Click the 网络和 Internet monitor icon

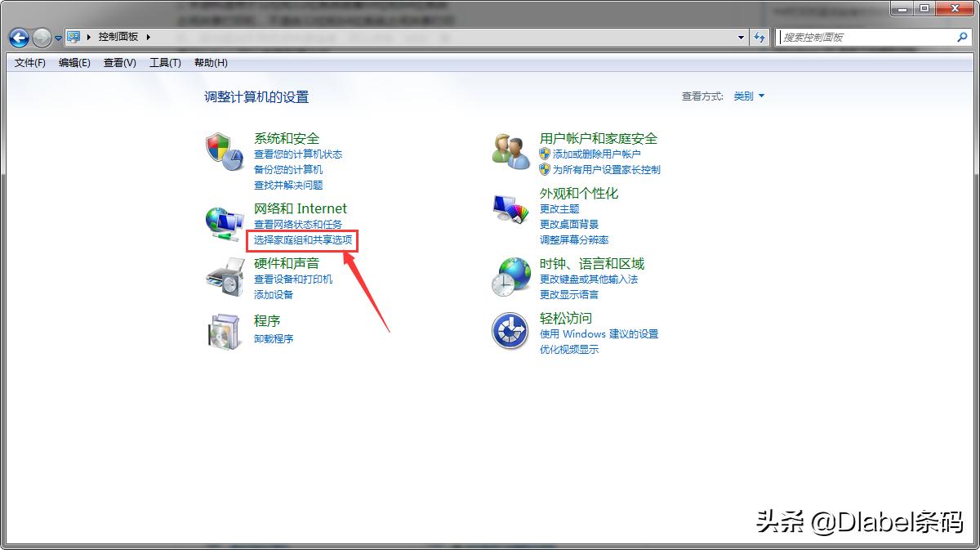coord(224,221)
